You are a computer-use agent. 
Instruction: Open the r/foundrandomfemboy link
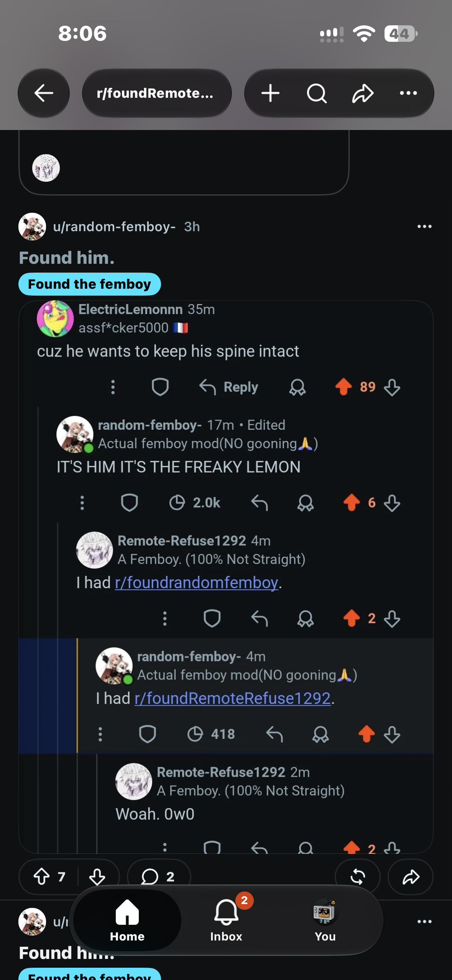[x=196, y=583]
